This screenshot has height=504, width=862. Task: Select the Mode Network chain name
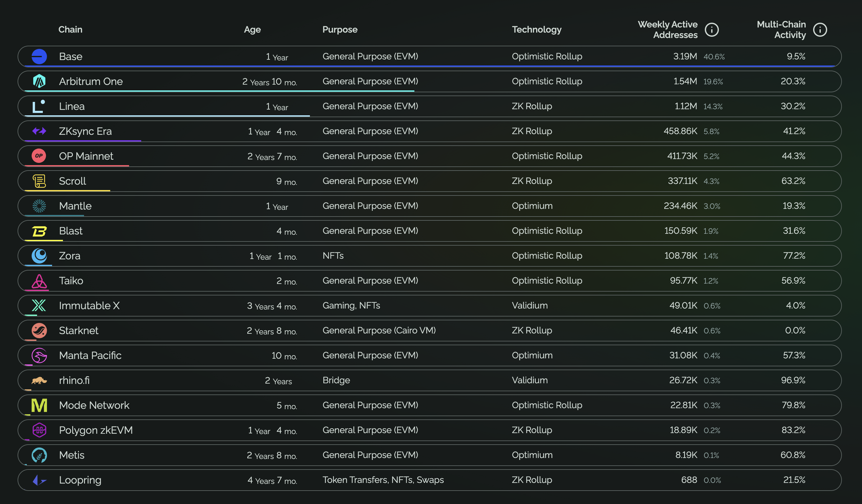pyautogui.click(x=94, y=405)
